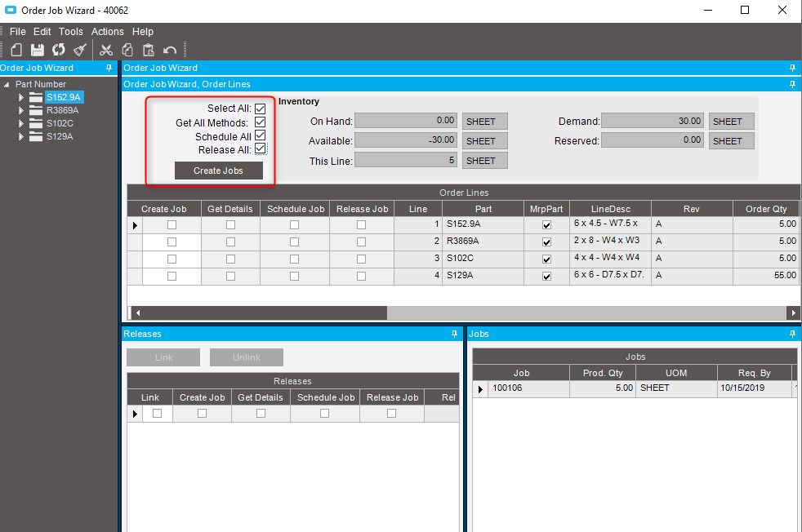Click the S102C folder icon in the tree

point(36,123)
